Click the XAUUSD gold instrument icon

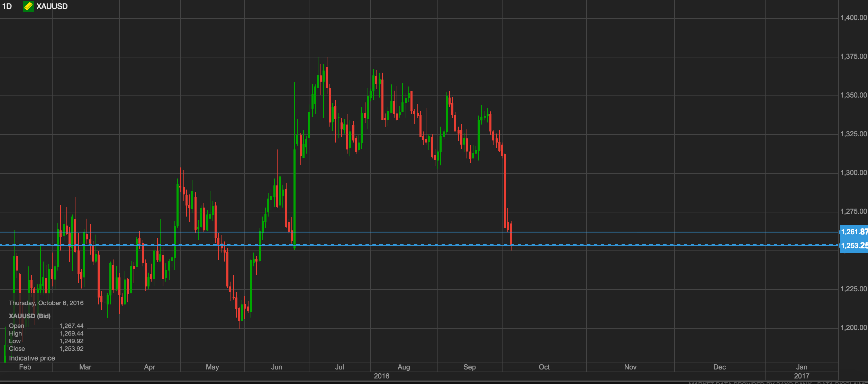click(28, 6)
